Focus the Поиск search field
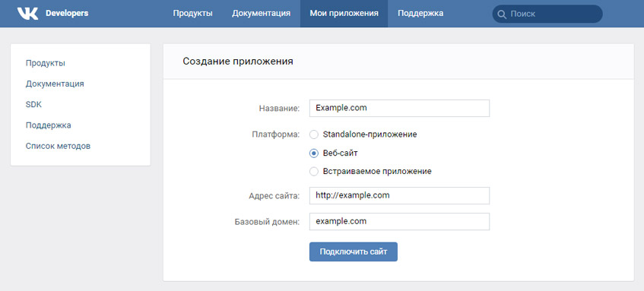 coord(547,14)
